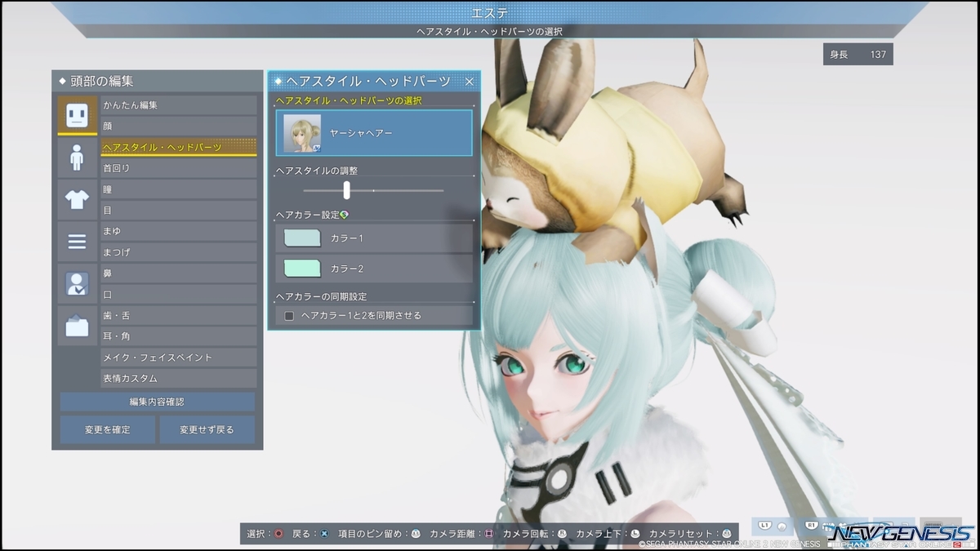Click the L1 shoulder button indicator
The width and height of the screenshot is (980, 551).
[x=766, y=527]
